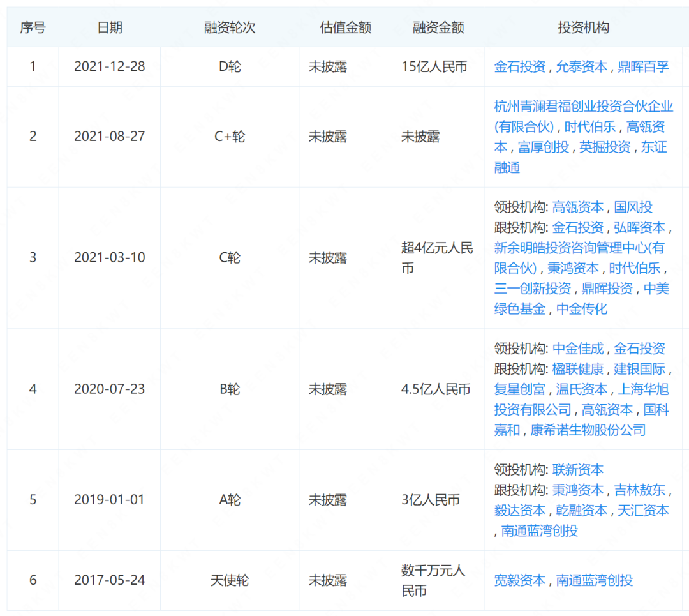Image resolution: width=689 pixels, height=616 pixels.
Task: Click 金石投资 in the B轮 row
Action: click(639, 349)
